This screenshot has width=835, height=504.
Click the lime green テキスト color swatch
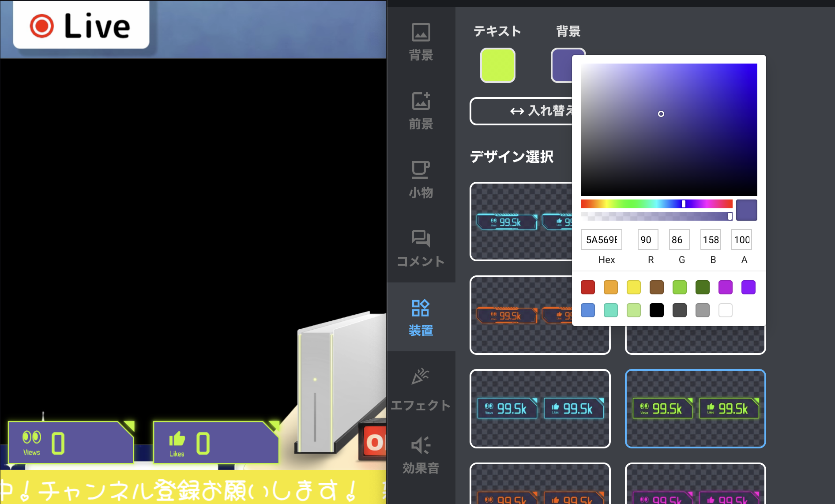coord(497,65)
